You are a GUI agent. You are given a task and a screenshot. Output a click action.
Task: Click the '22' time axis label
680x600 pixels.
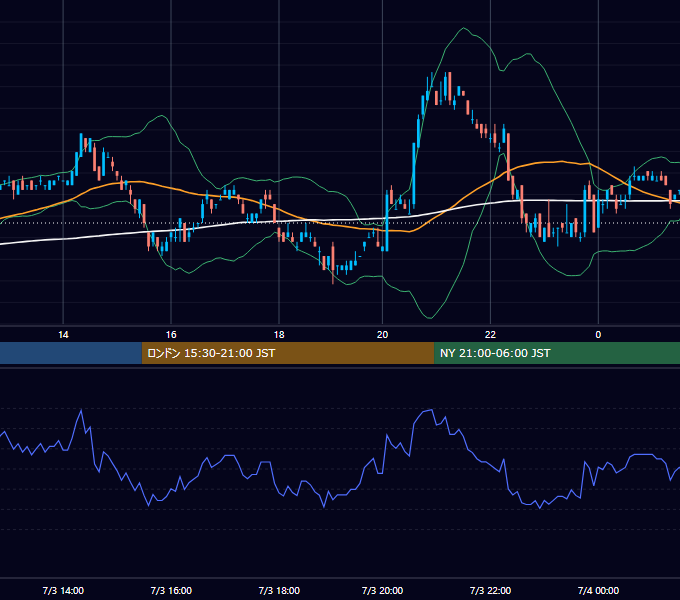tap(490, 334)
